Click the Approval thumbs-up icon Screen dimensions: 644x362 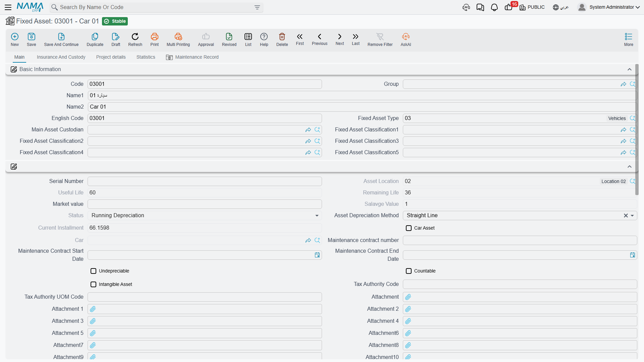pyautogui.click(x=206, y=37)
